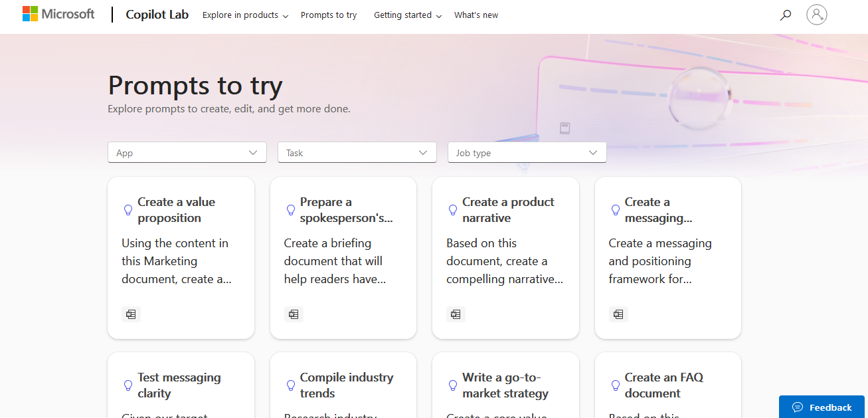
Task: Click the Word icon on product narrative card
Action: click(x=456, y=314)
